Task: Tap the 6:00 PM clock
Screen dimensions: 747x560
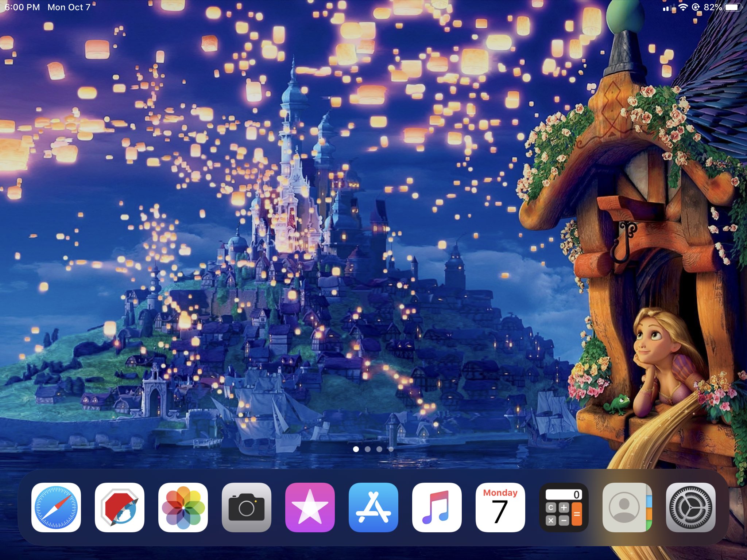Action: (22, 7)
